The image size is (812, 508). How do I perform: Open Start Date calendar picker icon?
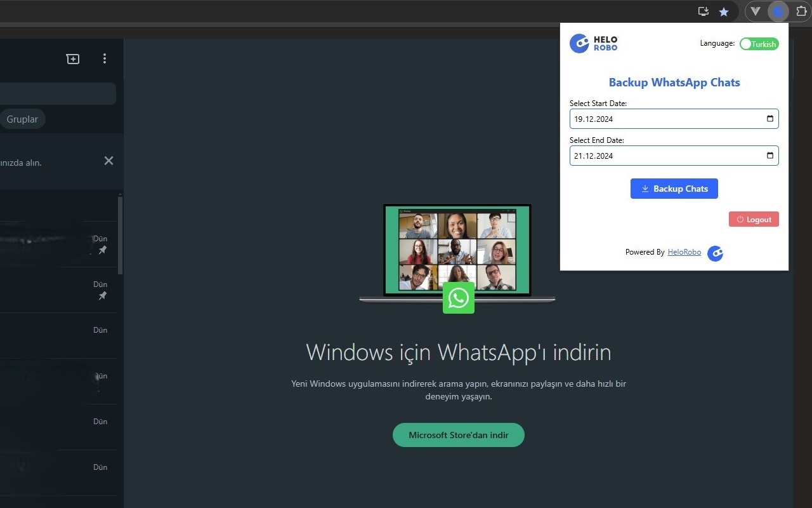pyautogui.click(x=769, y=119)
